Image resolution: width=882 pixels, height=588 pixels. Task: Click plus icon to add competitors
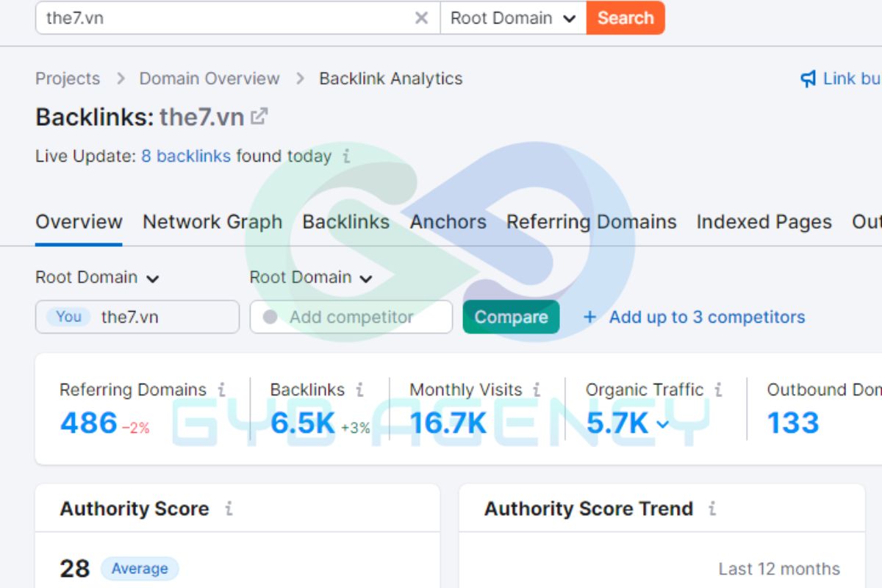(589, 318)
